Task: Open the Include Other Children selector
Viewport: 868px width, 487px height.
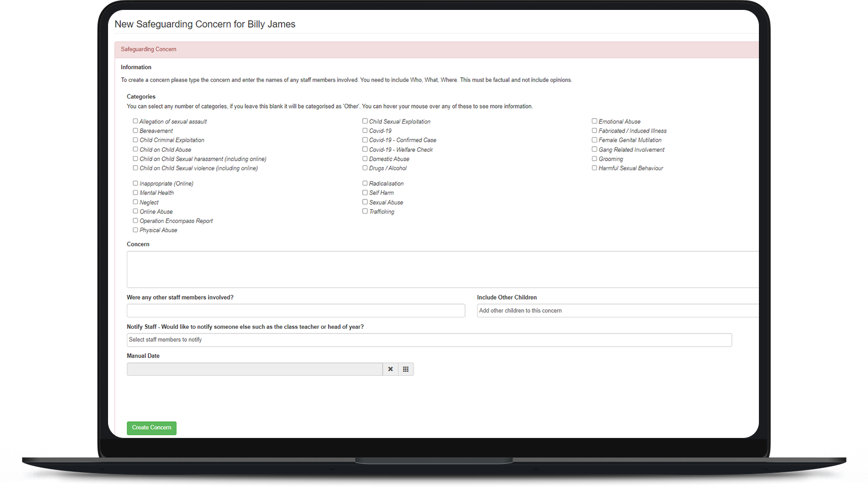Action: pos(616,311)
